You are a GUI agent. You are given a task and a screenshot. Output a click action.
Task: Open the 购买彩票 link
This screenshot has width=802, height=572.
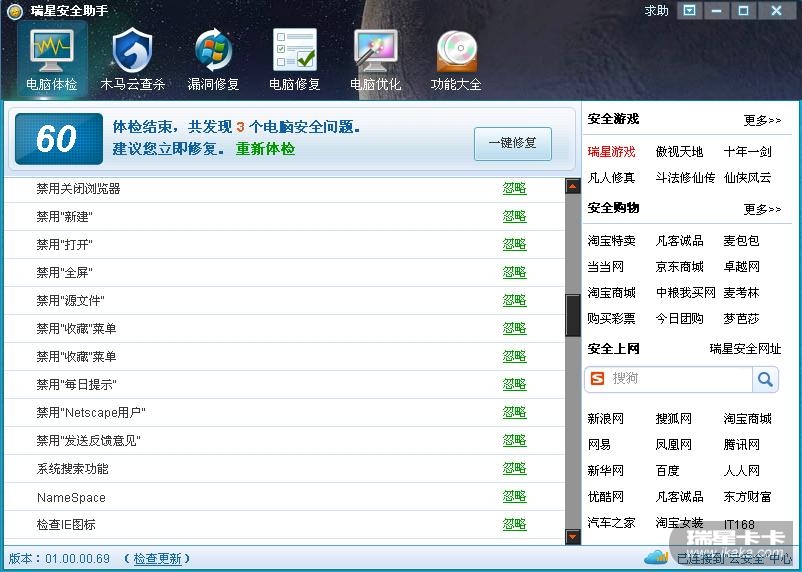tap(611, 319)
